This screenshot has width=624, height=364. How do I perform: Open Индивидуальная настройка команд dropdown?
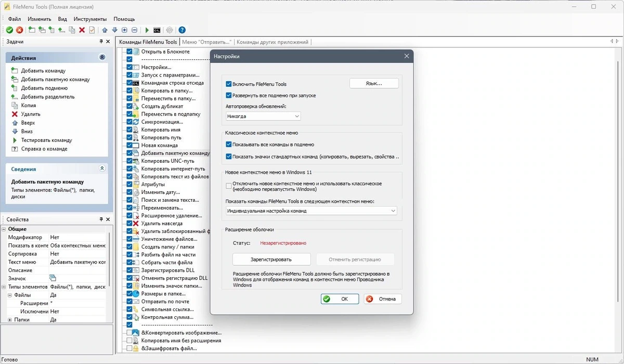click(x=311, y=211)
